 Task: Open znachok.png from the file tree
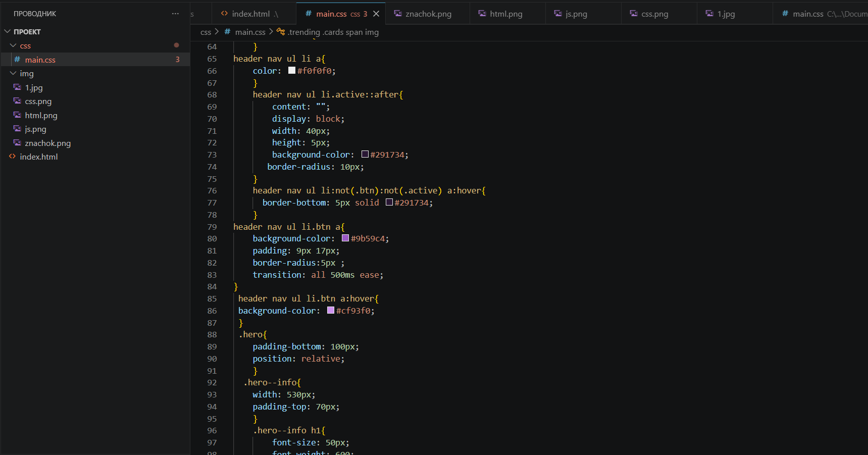coord(47,143)
